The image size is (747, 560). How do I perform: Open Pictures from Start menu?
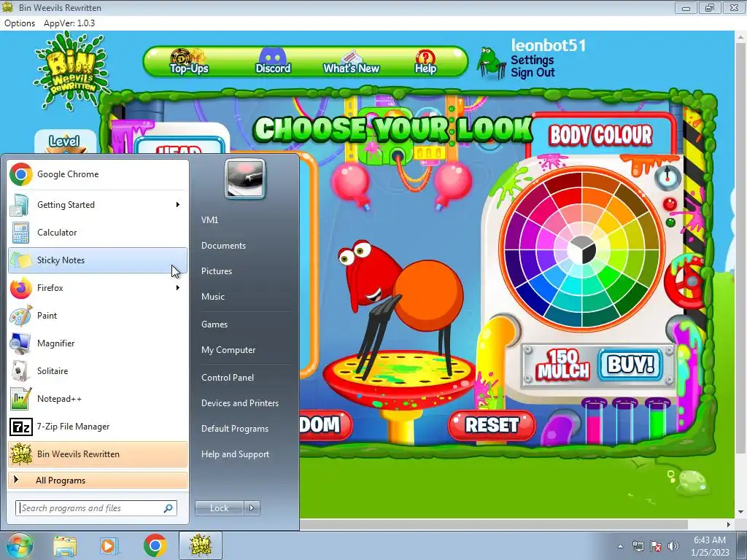216,271
